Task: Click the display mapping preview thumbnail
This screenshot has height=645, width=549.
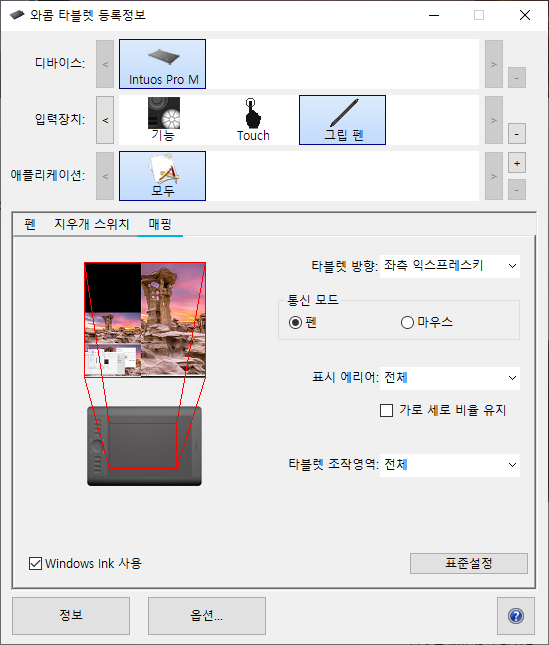Action: (145, 320)
